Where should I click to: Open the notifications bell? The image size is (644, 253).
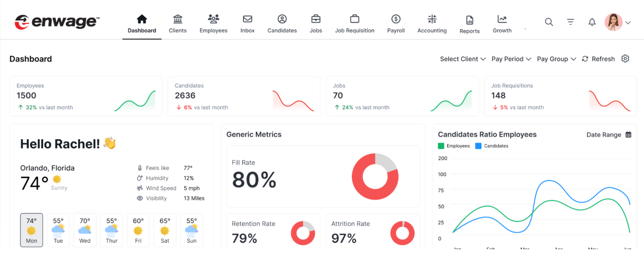pyautogui.click(x=592, y=22)
